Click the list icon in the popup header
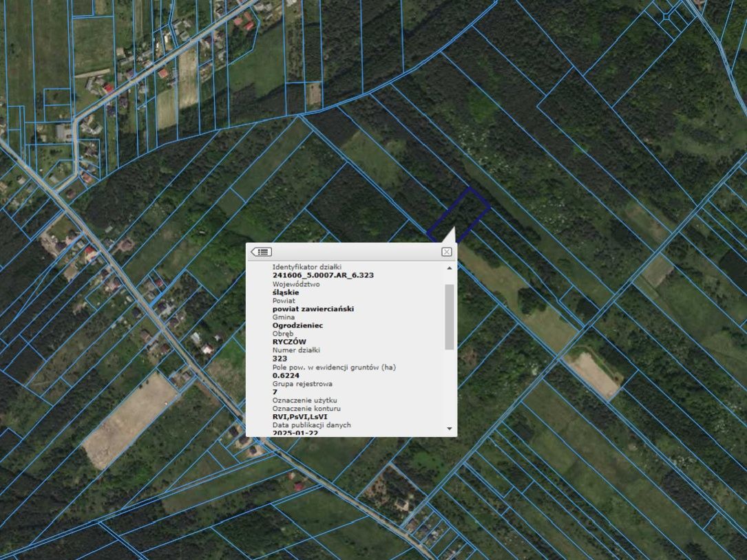747x560 pixels. 261,252
